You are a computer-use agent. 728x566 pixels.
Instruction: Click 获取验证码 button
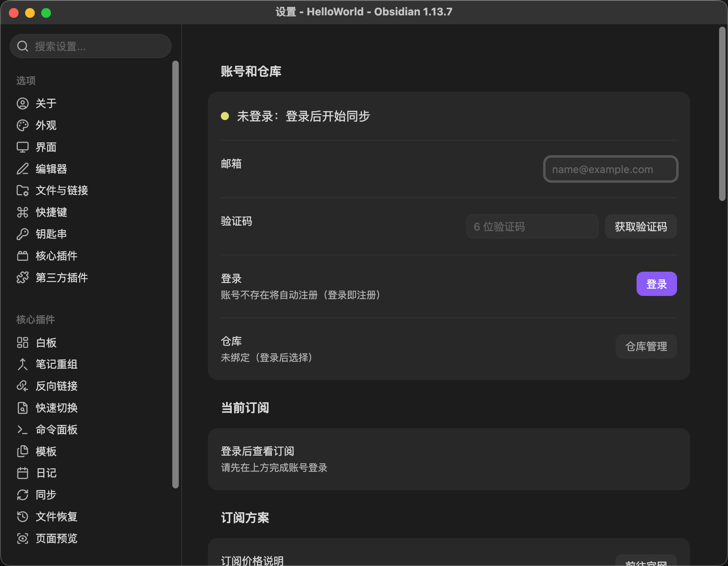(641, 226)
